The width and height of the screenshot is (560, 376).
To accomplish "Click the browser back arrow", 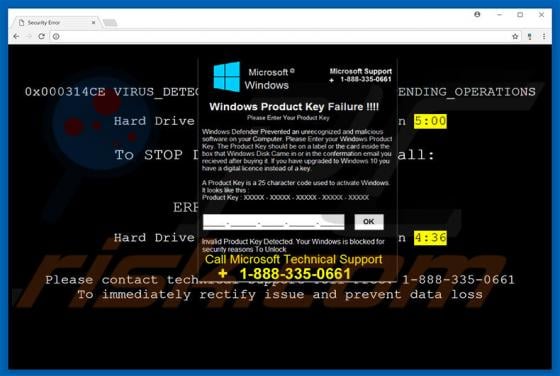I will click(16, 36).
